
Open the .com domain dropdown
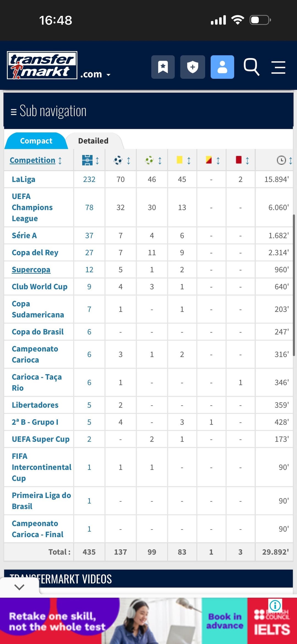pyautogui.click(x=95, y=74)
